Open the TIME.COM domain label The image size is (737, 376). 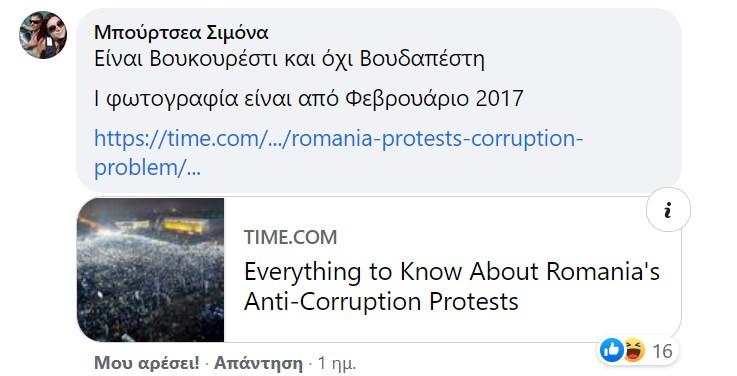tap(290, 237)
